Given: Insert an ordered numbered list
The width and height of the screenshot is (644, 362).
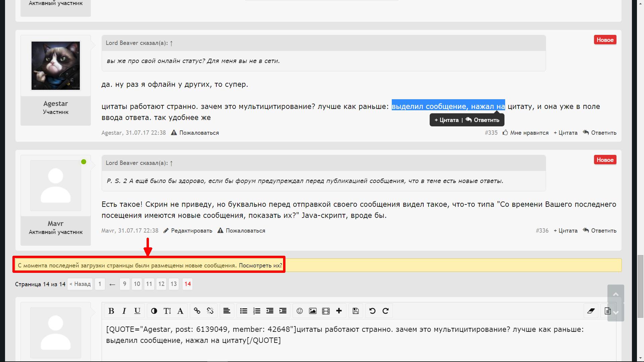Looking at the screenshot, I should tap(257, 311).
